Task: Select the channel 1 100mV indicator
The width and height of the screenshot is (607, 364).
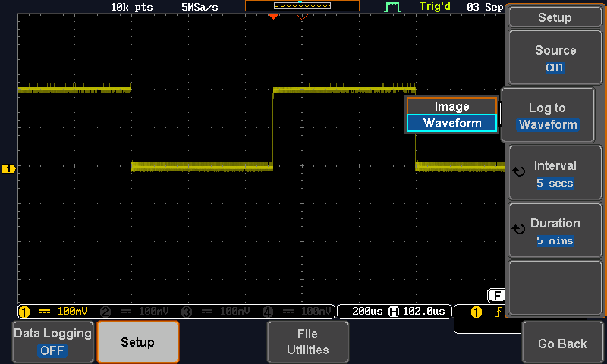Action: (x=57, y=312)
